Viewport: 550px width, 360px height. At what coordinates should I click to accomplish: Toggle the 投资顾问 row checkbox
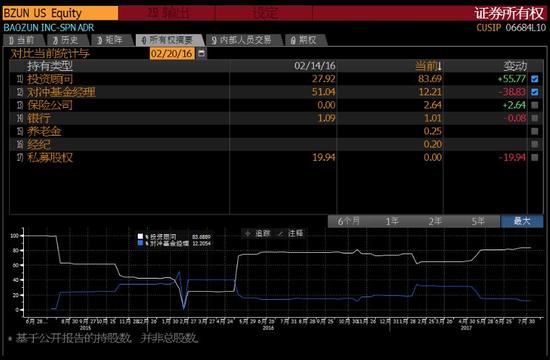click(535, 79)
